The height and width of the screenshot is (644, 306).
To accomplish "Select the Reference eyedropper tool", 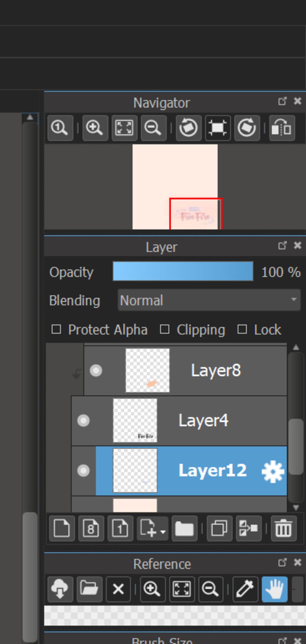I will pos(245,589).
